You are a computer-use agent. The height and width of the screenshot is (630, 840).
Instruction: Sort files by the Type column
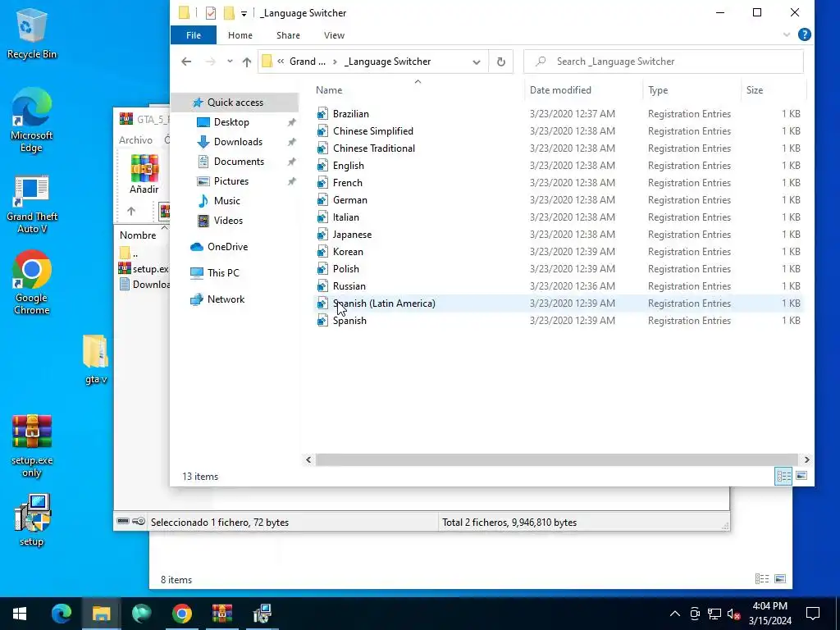coord(658,90)
